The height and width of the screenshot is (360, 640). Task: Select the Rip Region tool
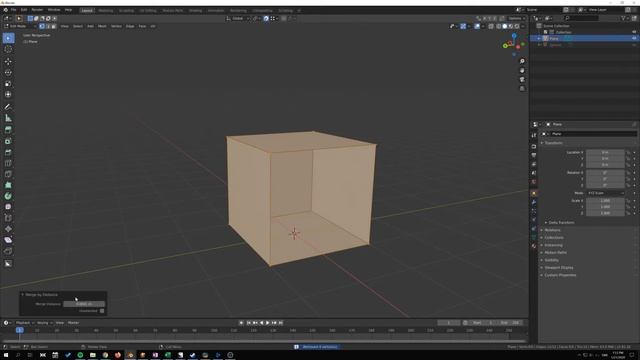pyautogui.click(x=8, y=251)
